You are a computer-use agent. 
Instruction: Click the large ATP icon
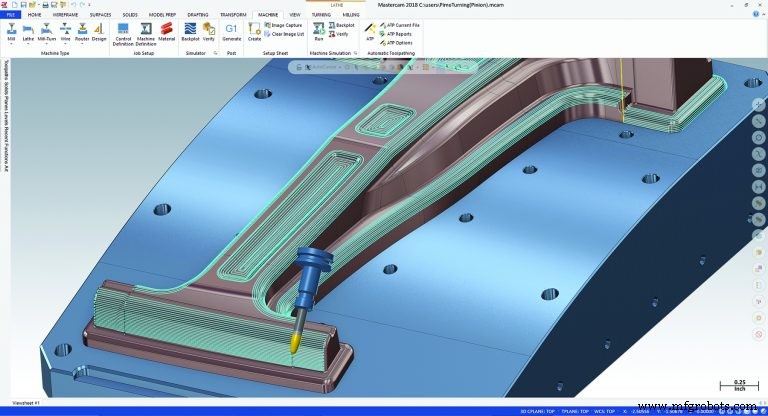tap(370, 32)
